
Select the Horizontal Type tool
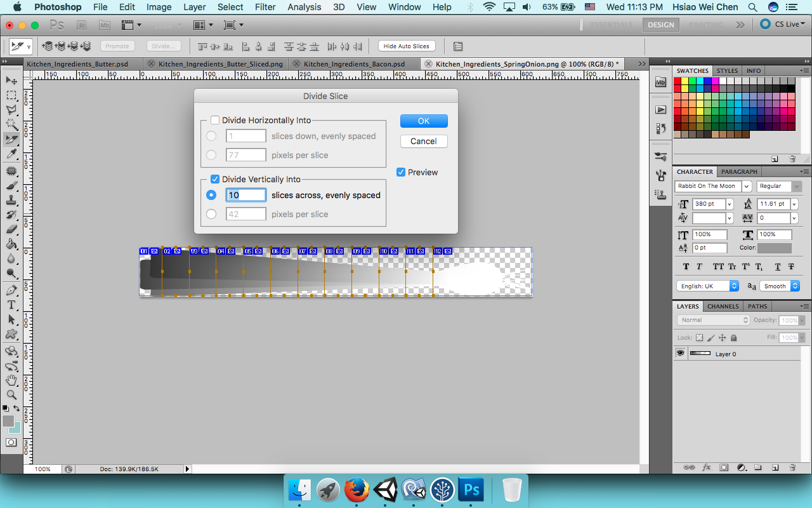click(11, 305)
